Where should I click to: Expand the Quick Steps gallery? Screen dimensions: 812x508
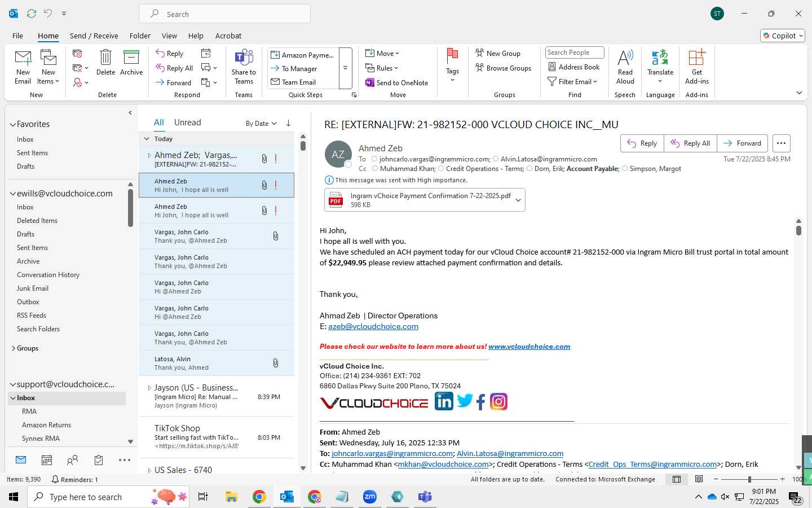[345, 68]
